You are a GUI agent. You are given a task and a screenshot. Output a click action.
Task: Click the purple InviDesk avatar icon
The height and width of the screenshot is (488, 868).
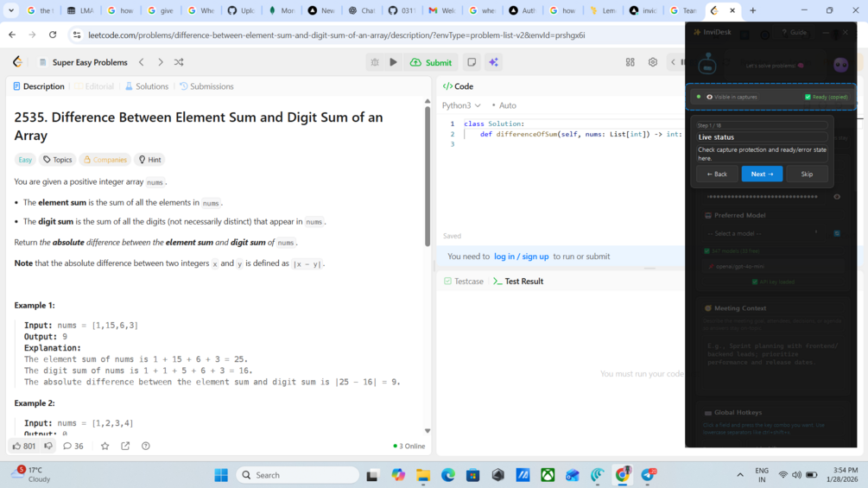tap(840, 65)
